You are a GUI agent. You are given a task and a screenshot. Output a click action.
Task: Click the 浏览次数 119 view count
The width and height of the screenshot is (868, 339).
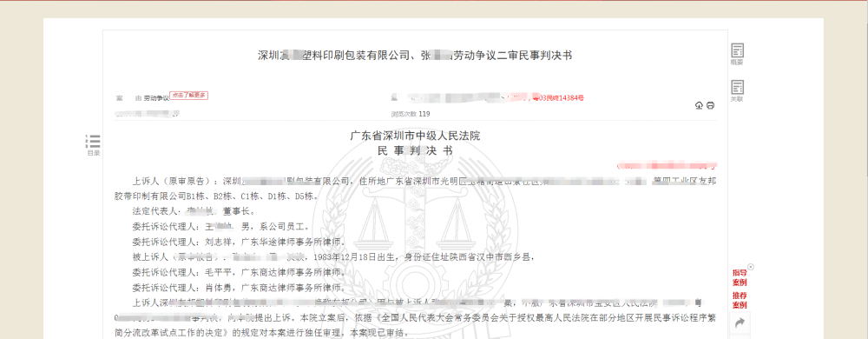pyautogui.click(x=411, y=114)
